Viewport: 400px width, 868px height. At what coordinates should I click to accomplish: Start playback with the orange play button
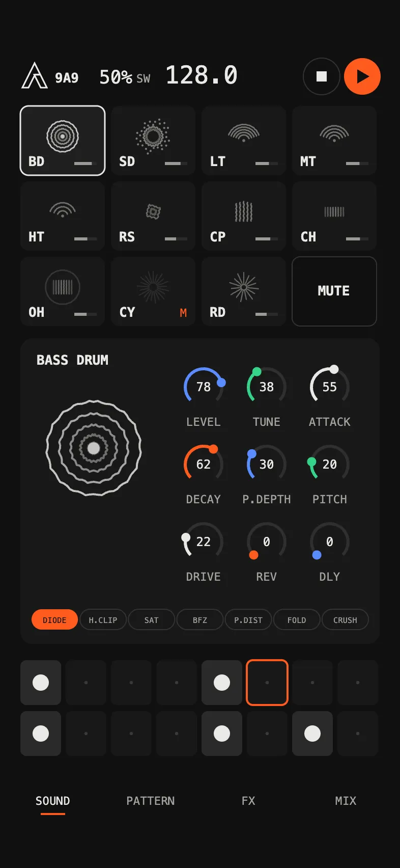[362, 76]
